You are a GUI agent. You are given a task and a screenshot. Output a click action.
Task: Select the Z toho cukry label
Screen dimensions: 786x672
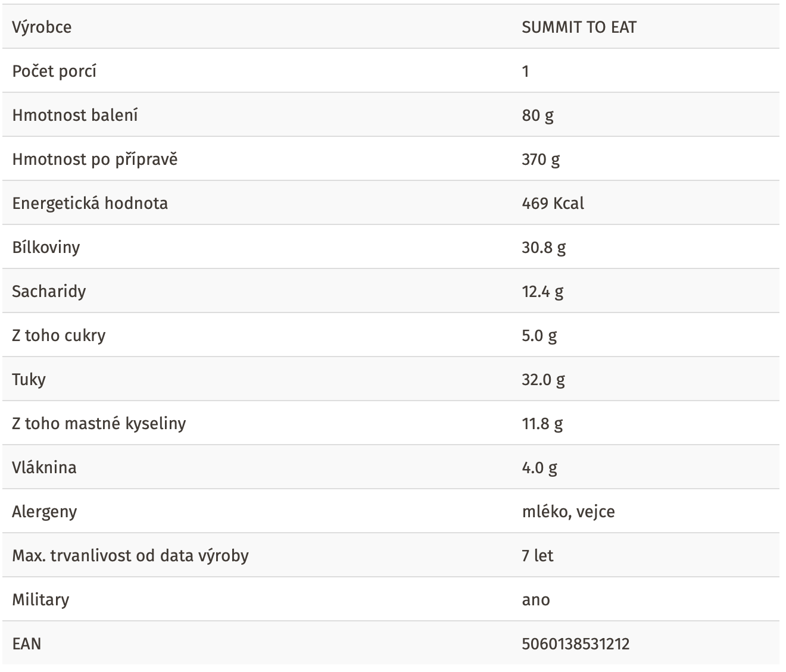coord(59,336)
